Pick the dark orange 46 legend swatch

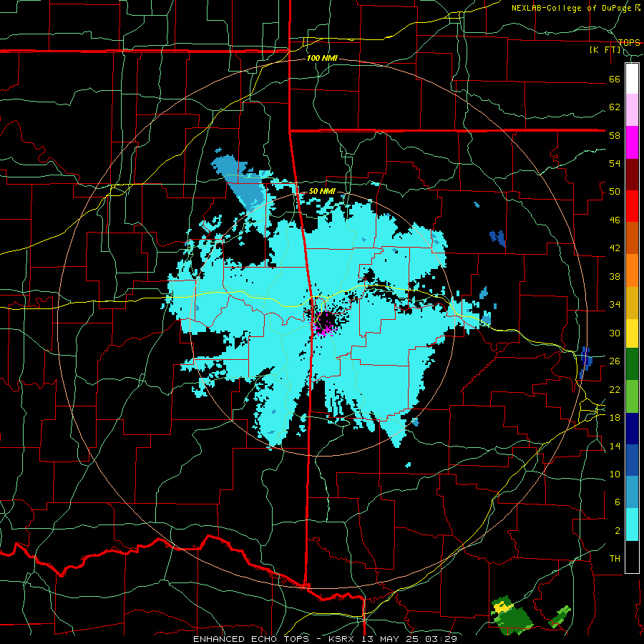(632, 238)
